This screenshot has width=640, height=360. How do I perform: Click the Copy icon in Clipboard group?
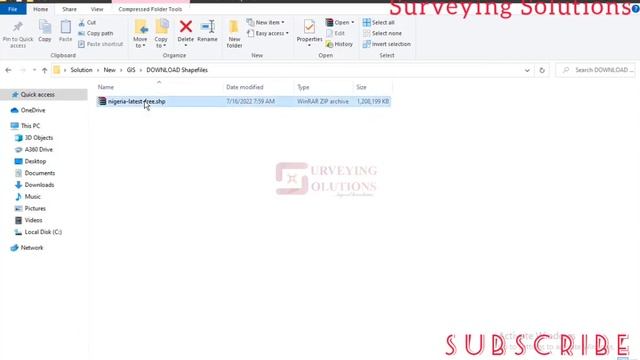coord(45,27)
